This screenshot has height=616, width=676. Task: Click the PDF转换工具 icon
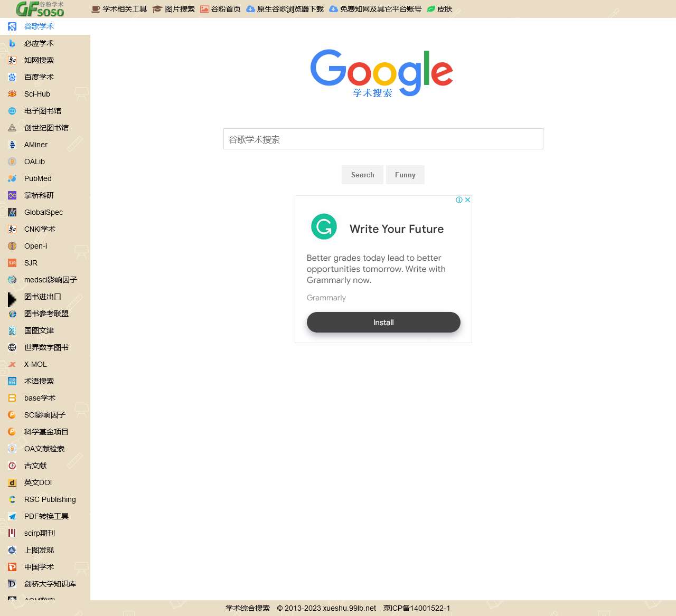click(12, 516)
